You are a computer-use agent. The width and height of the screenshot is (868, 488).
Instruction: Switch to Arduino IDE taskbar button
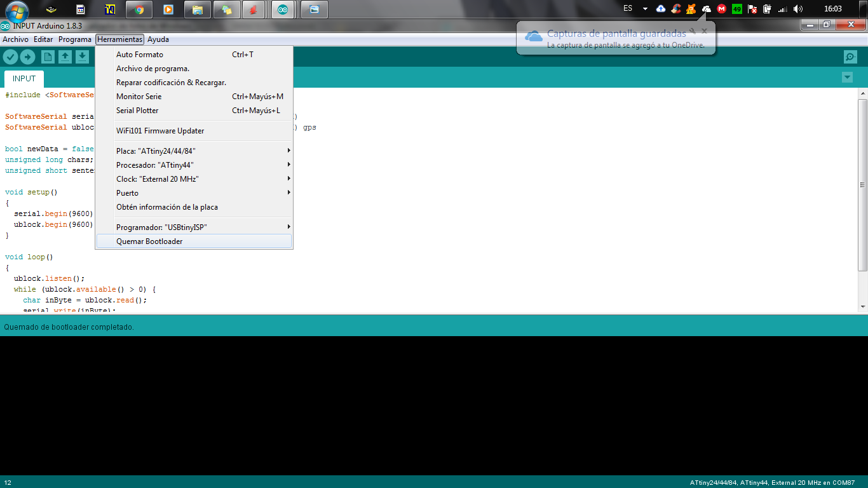(x=283, y=10)
